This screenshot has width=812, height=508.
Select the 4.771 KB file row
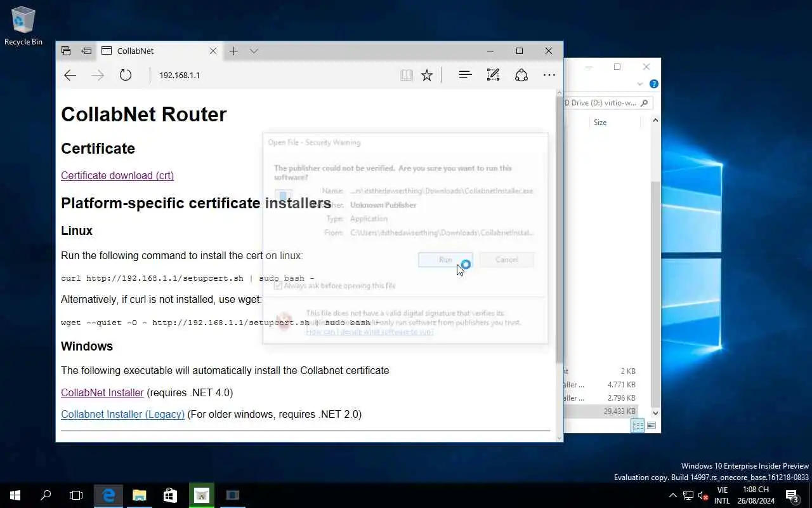pyautogui.click(x=601, y=385)
